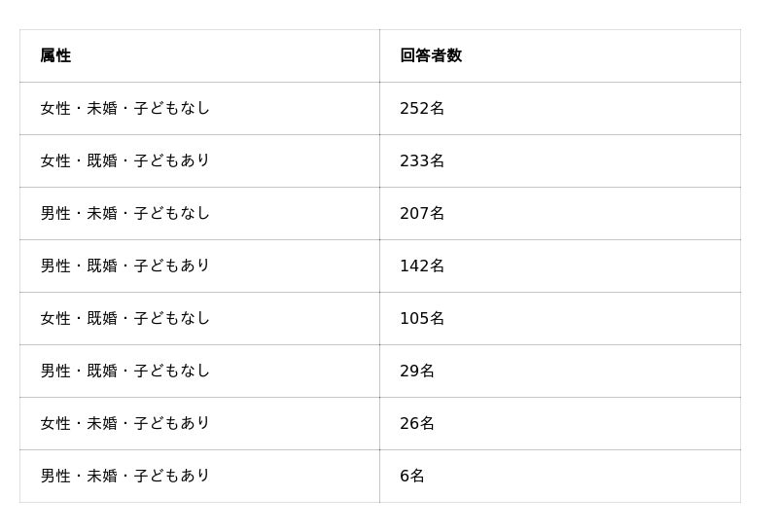The height and width of the screenshot is (532, 778).
Task: Click the 105名 value cell
Action: pyautogui.click(x=422, y=319)
